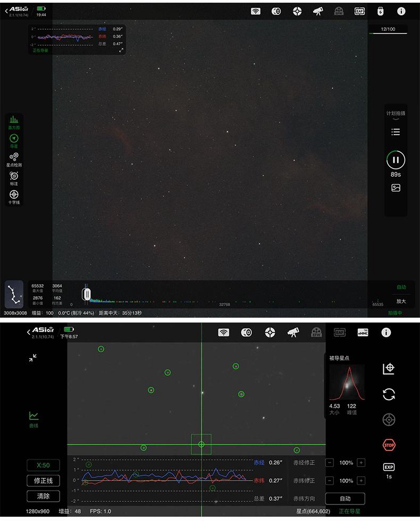Show the 曲线 guide curve graph
The height and width of the screenshot is (521, 420).
click(33, 418)
